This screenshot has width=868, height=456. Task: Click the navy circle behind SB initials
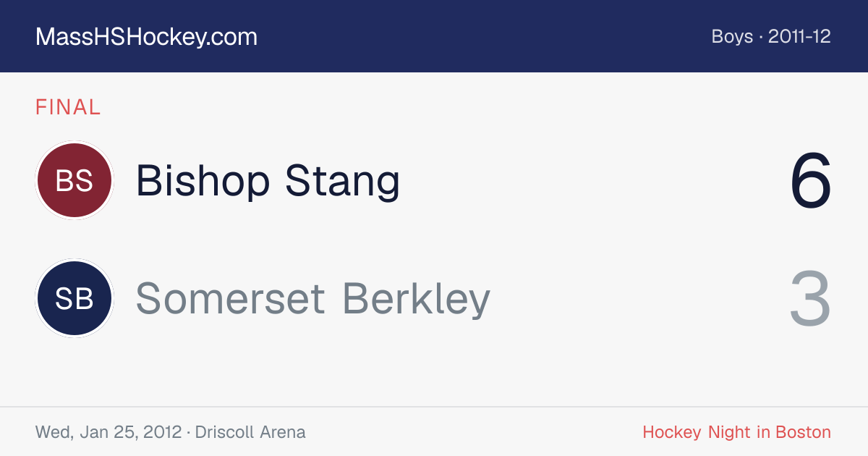click(x=75, y=298)
